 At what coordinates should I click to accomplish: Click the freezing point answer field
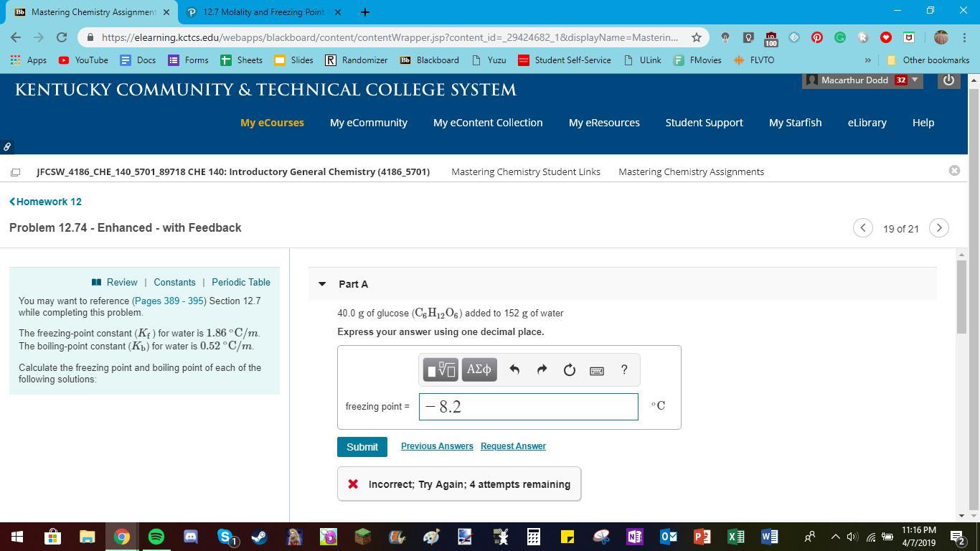(528, 407)
